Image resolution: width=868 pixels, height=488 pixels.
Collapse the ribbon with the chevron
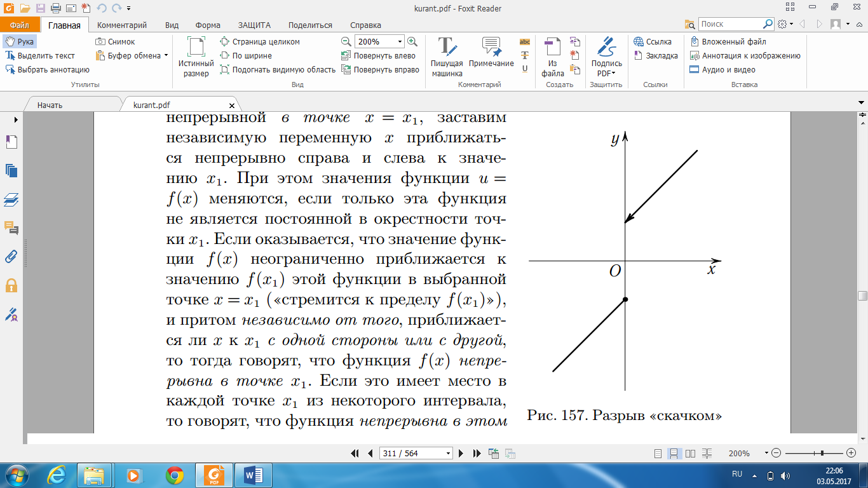860,24
